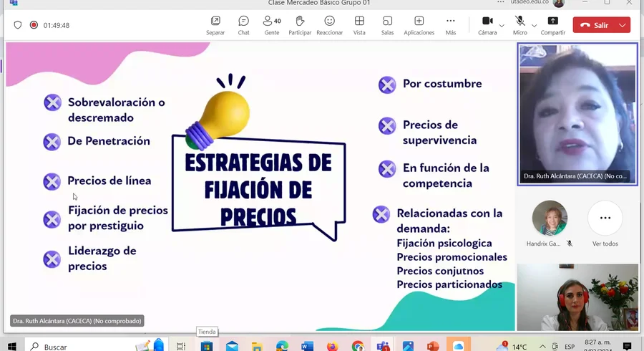This screenshot has height=351, width=644.
Task: Click 'Precios de línea' slide text
Action: tap(109, 181)
